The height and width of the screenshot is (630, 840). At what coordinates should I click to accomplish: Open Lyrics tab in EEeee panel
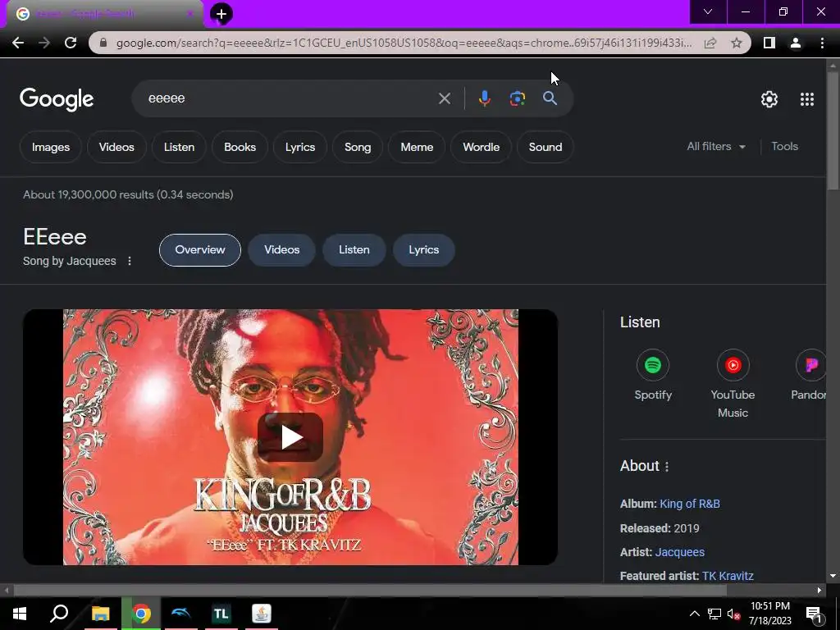click(424, 249)
